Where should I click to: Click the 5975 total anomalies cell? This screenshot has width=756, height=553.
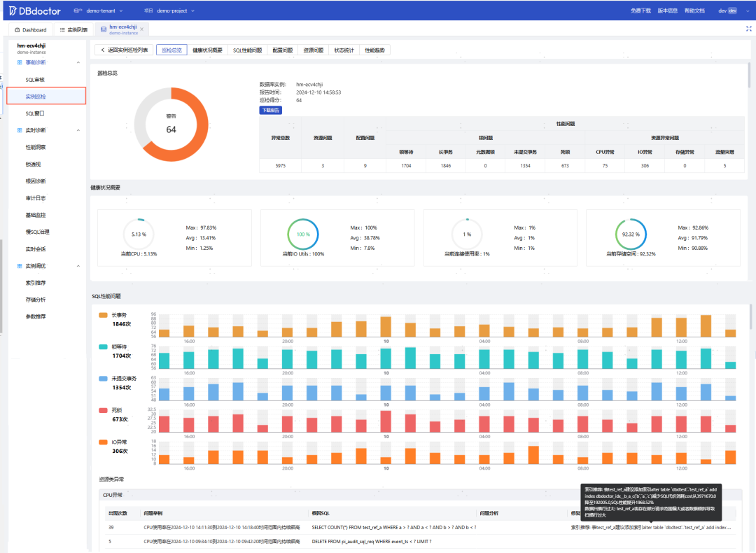tap(281, 166)
